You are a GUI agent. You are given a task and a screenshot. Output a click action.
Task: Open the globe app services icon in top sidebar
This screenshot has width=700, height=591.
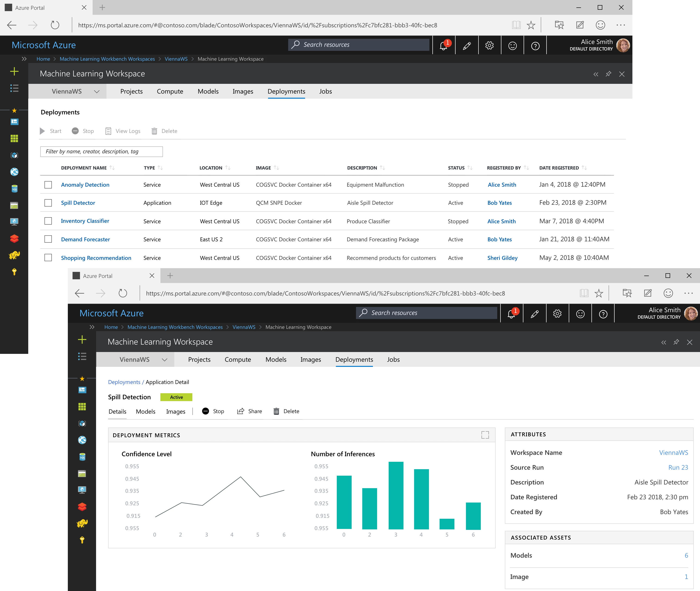click(x=14, y=172)
